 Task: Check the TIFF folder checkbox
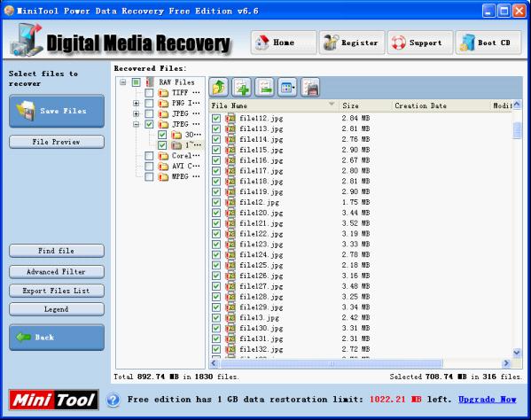coord(149,93)
